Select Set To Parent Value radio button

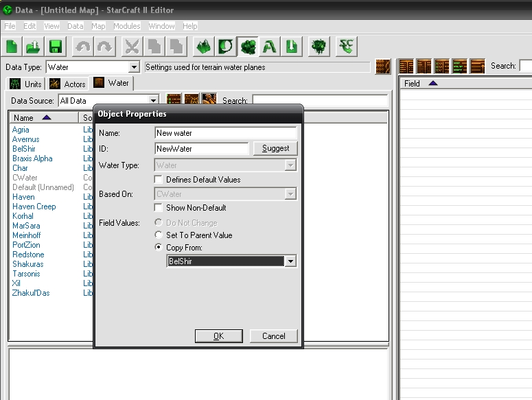point(158,235)
